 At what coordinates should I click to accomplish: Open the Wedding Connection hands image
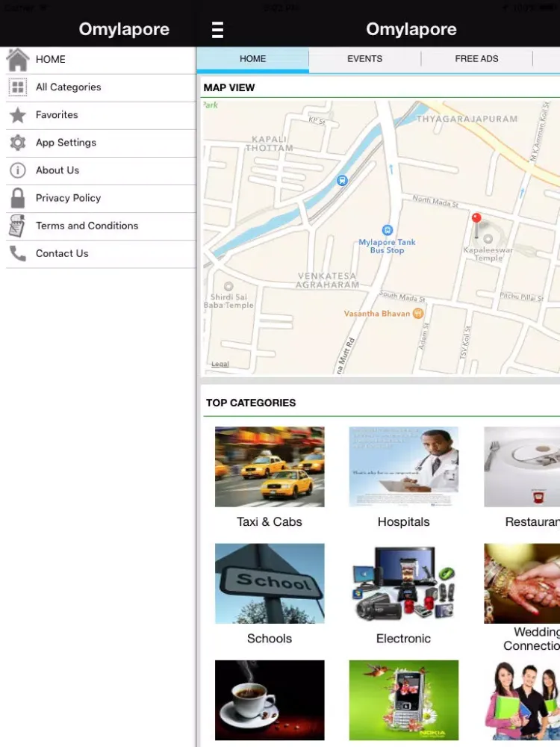522,583
